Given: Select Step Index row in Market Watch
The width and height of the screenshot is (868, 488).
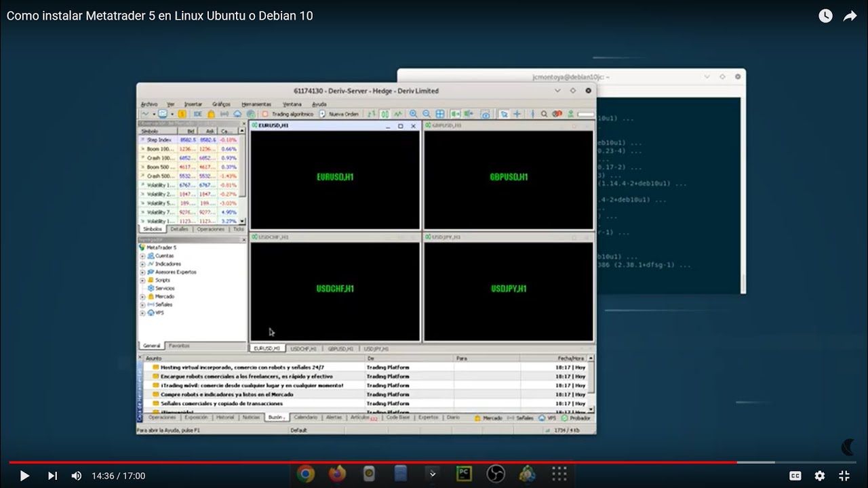Looking at the screenshot, I should [x=188, y=140].
